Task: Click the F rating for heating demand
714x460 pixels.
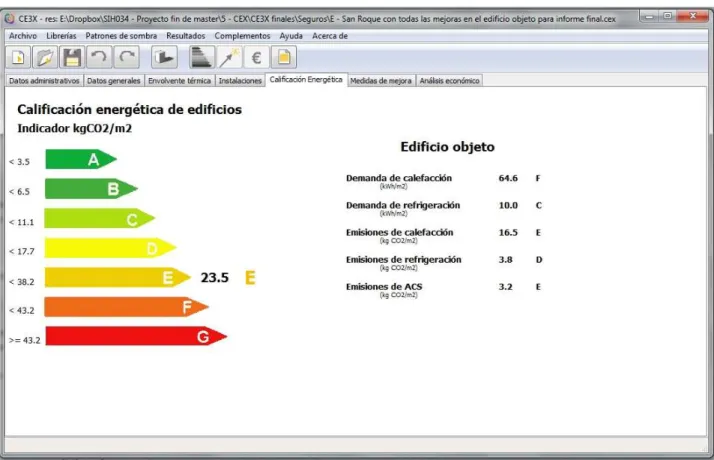Action: 538,178
